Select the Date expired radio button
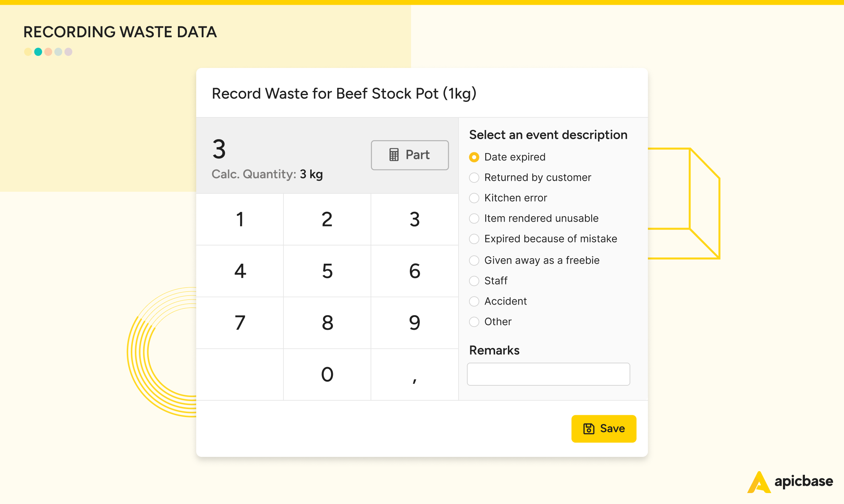 coord(474,157)
